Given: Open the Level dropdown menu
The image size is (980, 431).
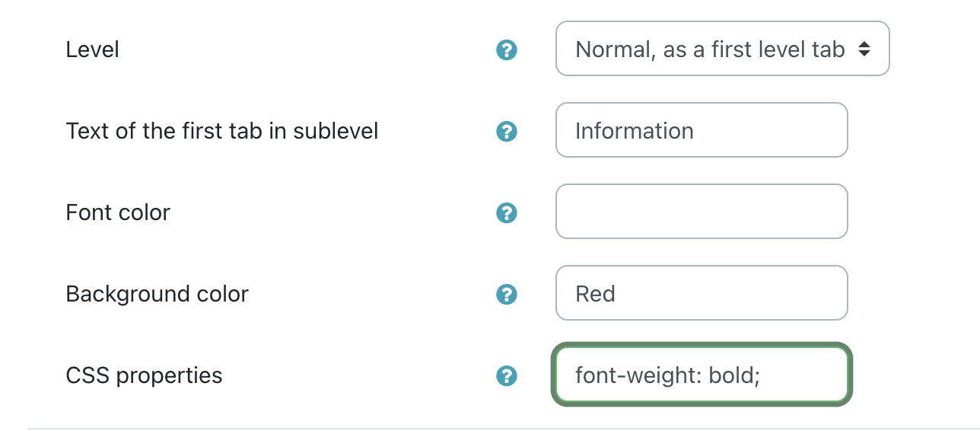Looking at the screenshot, I should [722, 49].
